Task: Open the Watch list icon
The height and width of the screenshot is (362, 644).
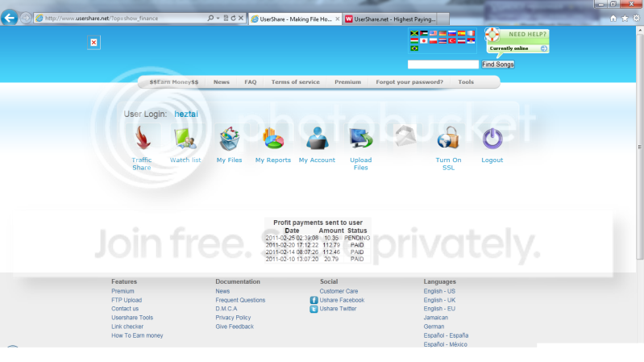Action: (x=185, y=139)
